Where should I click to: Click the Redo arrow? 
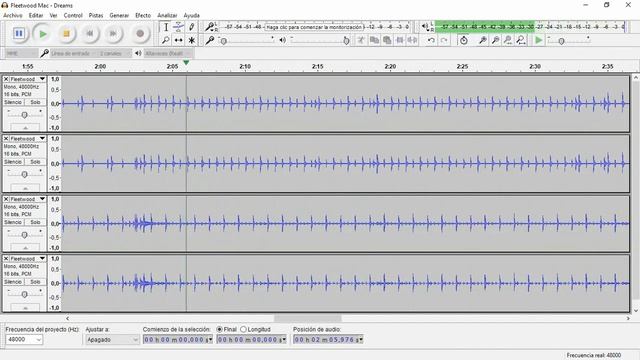click(x=444, y=40)
